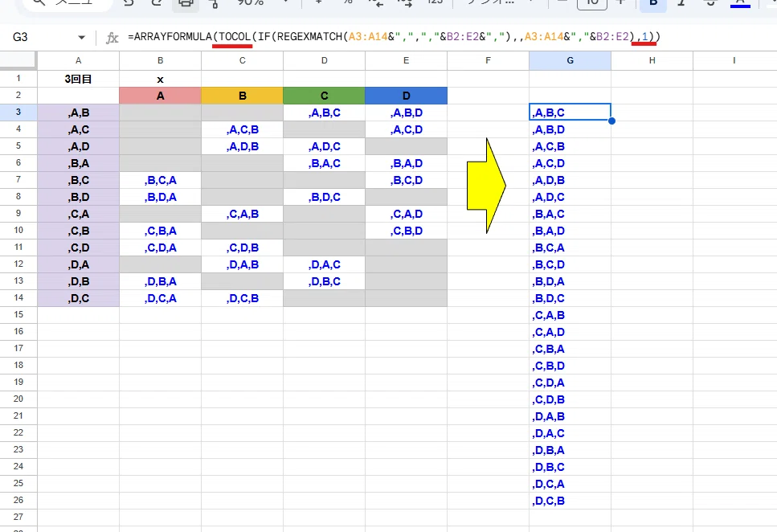Click cell A1 containing 3回目

coord(78,79)
